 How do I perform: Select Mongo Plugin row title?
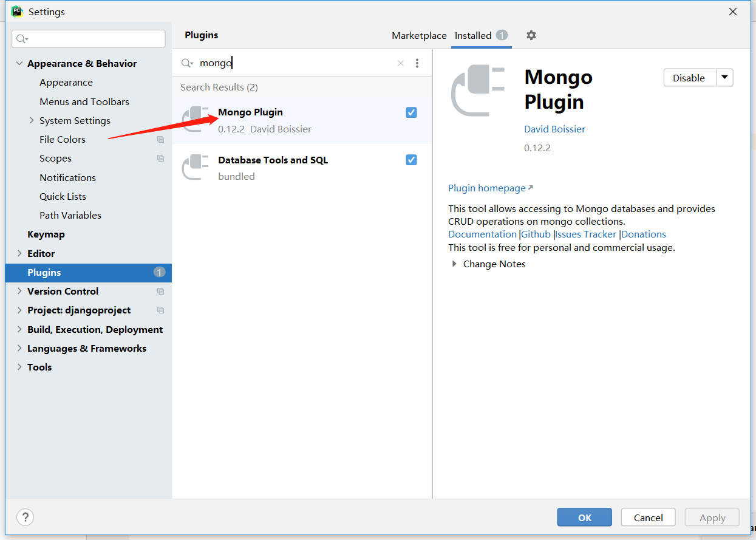(x=250, y=112)
